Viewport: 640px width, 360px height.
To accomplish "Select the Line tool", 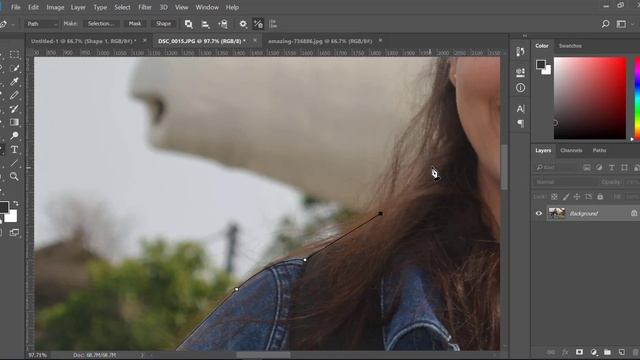I will pos(14,163).
